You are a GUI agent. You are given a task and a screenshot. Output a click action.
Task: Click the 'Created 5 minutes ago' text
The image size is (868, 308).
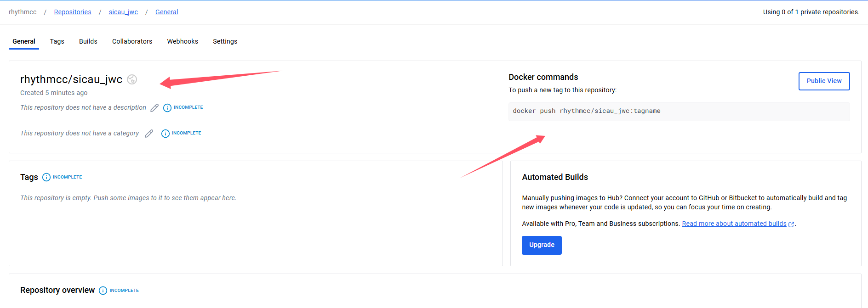[54, 93]
